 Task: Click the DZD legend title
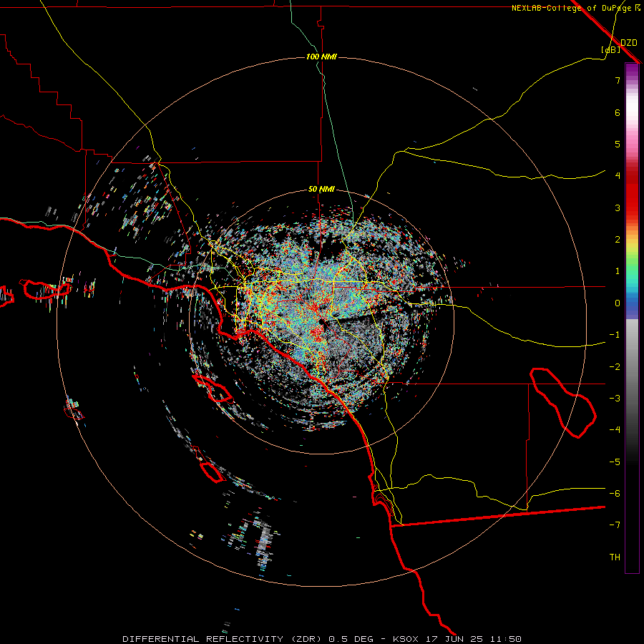tap(629, 43)
